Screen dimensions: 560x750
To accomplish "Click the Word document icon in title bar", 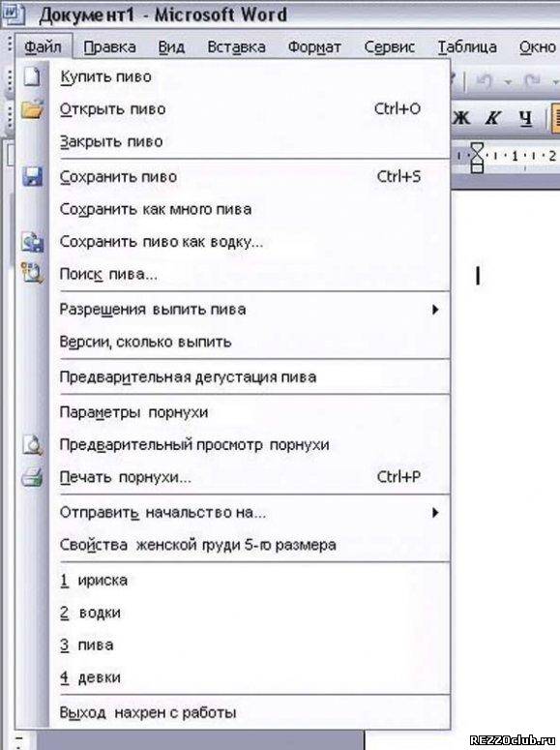I will [13, 15].
